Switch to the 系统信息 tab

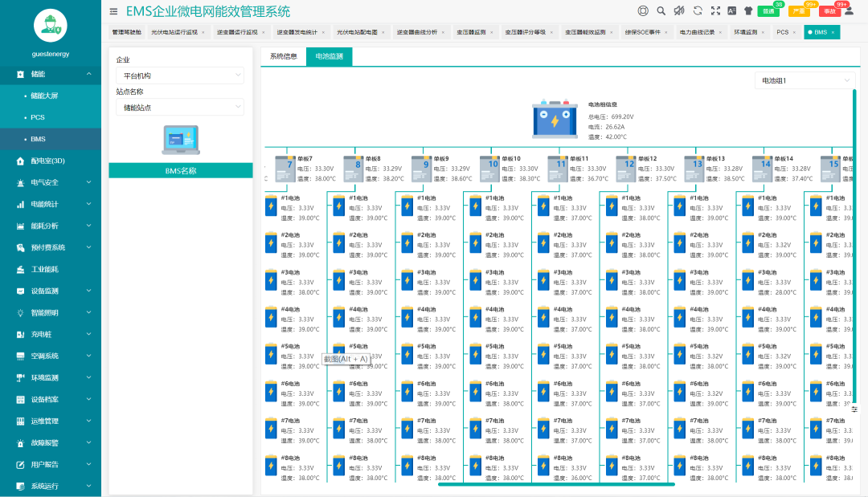283,57
